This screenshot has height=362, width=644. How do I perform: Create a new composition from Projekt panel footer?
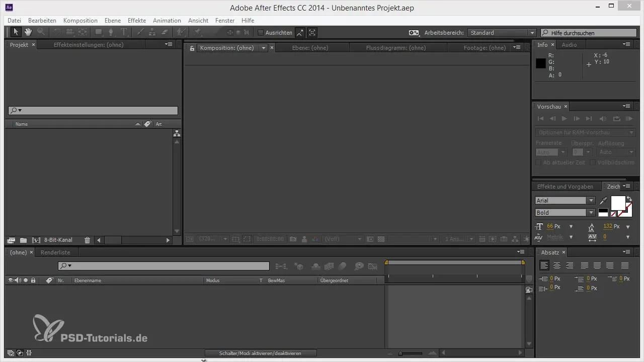point(36,240)
